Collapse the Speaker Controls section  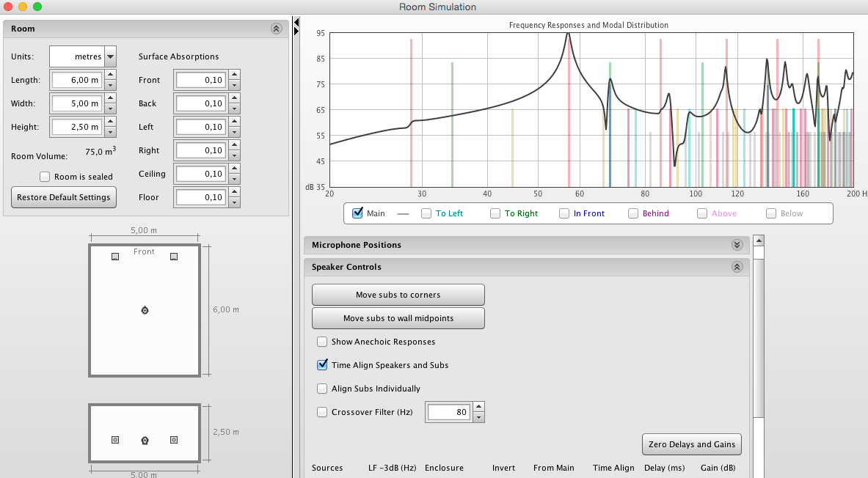737,267
